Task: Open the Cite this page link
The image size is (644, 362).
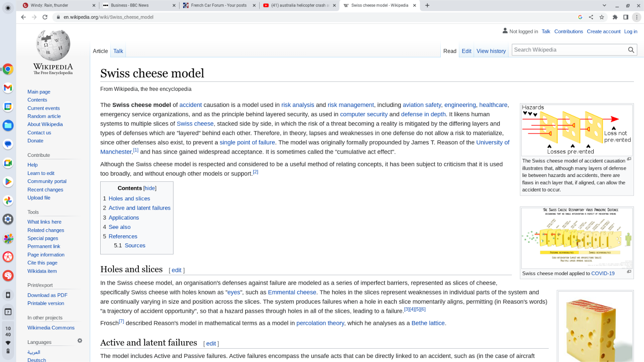Action: pyautogui.click(x=42, y=263)
